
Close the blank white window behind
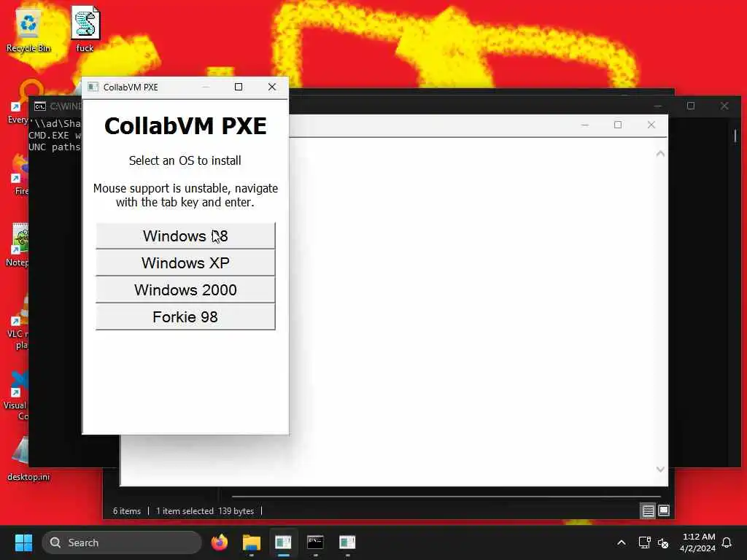tap(651, 125)
